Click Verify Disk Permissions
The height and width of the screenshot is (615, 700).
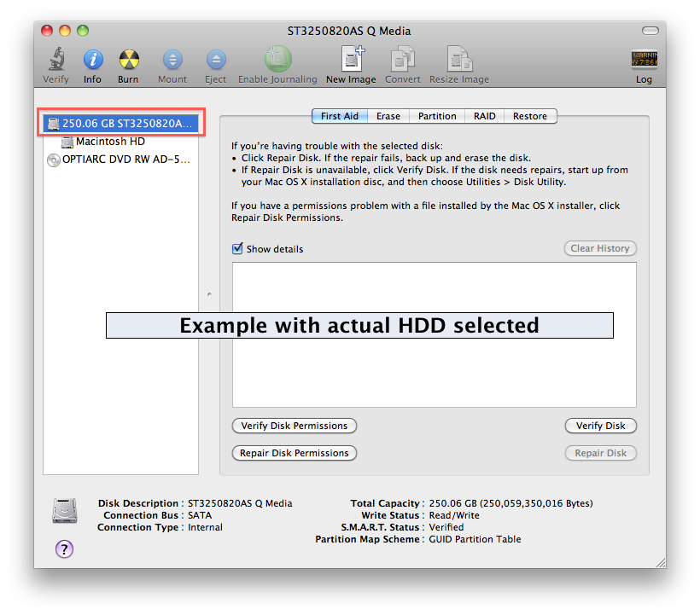point(295,426)
